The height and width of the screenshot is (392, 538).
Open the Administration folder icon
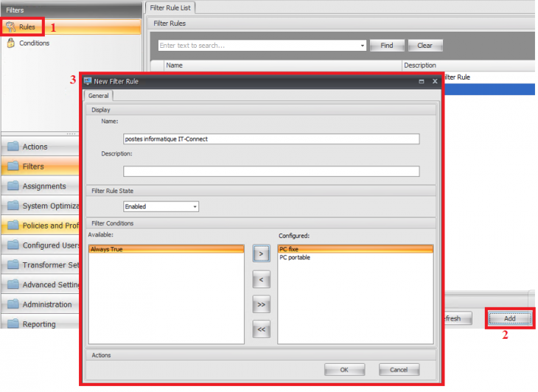pyautogui.click(x=13, y=304)
